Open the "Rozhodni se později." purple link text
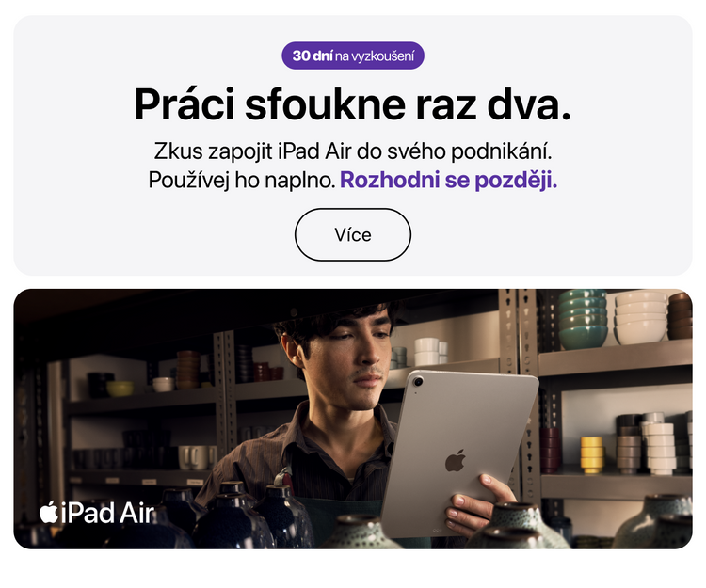The height and width of the screenshot is (588, 706). 448,180
